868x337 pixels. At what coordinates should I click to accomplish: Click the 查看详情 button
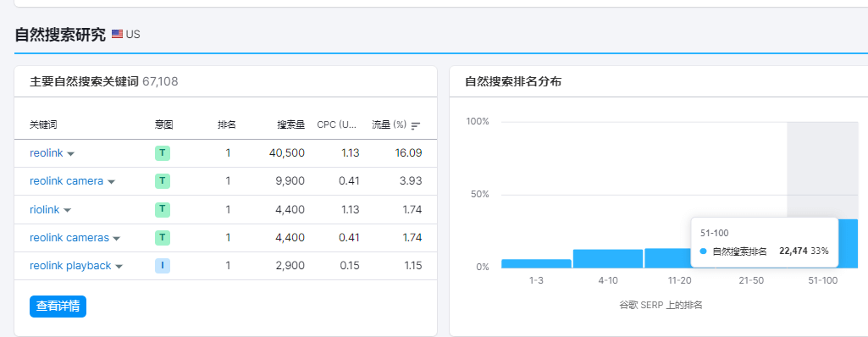58,306
